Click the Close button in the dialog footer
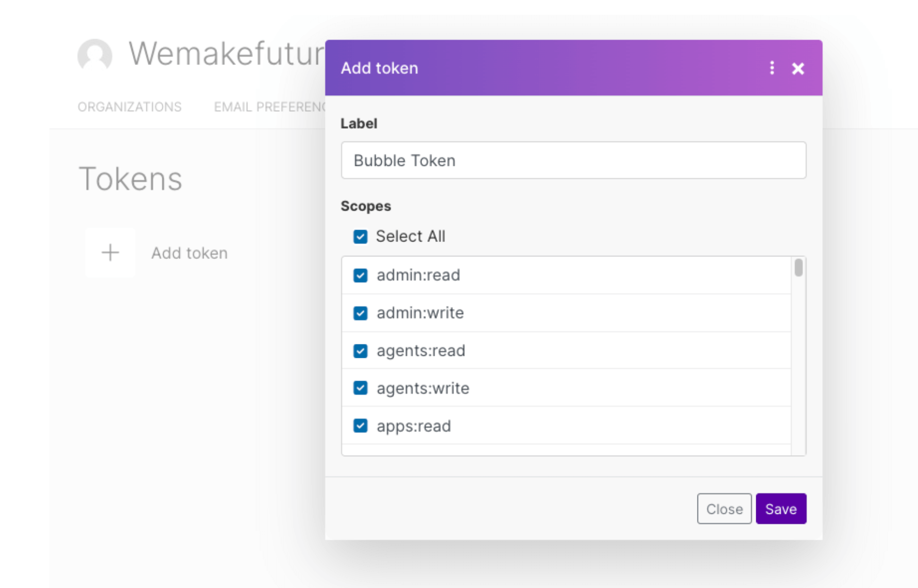 pos(724,509)
